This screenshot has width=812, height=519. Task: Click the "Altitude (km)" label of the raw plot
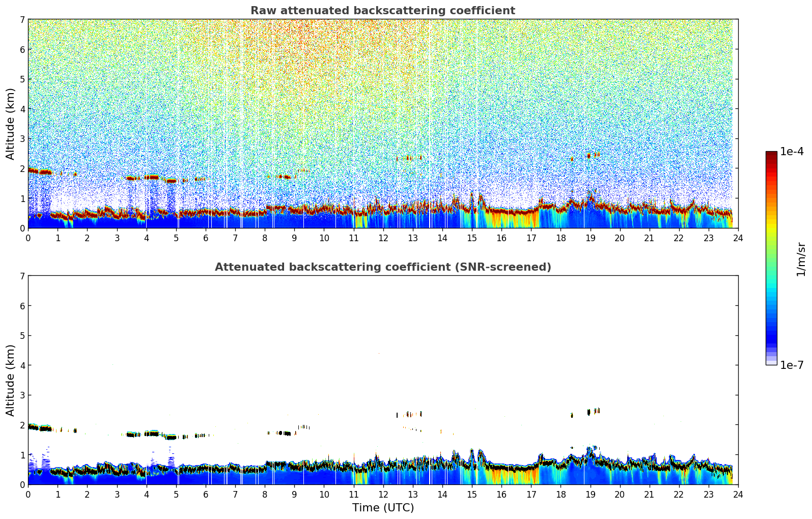pos(11,124)
